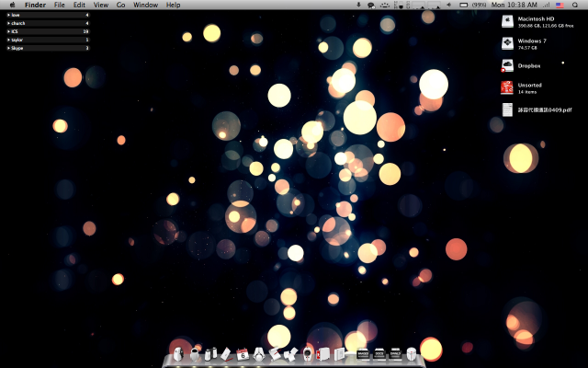The height and width of the screenshot is (368, 588).
Task: Select the 0409.pdf document icon
Action: point(507,109)
